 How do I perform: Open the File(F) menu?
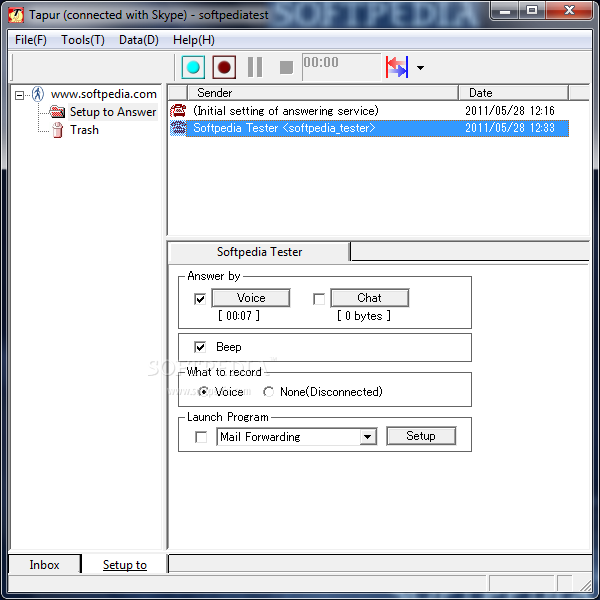pos(31,40)
